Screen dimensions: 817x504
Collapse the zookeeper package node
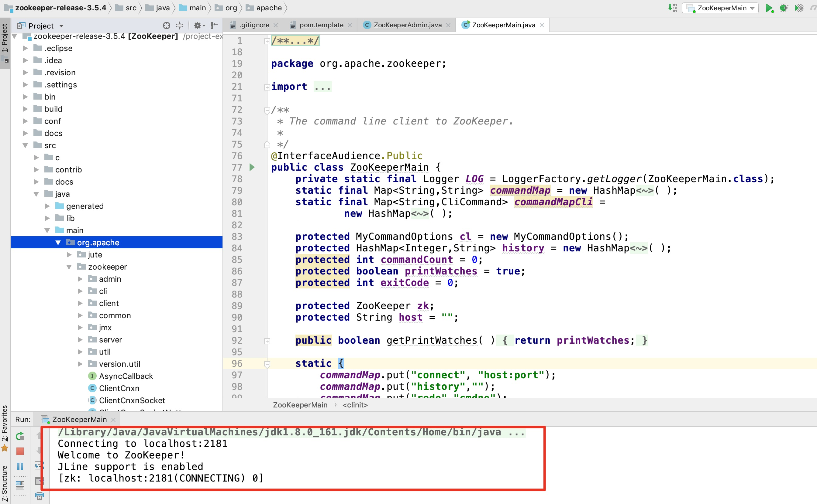tap(69, 267)
